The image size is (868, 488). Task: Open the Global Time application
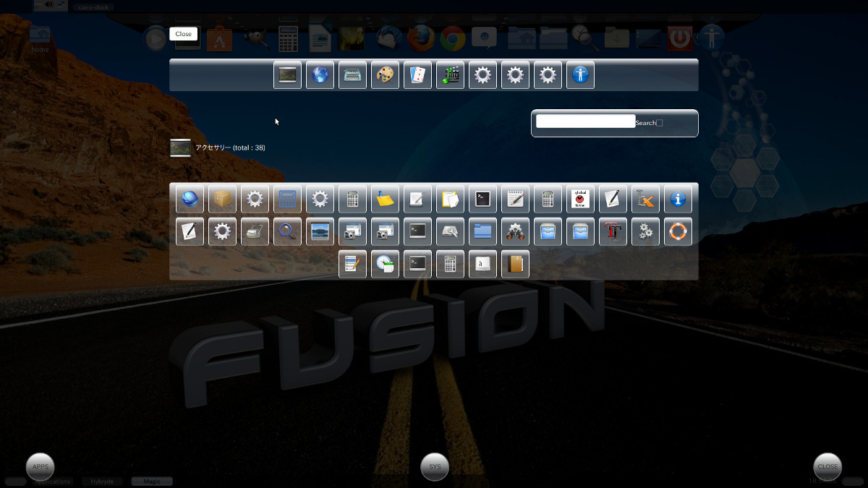click(580, 199)
